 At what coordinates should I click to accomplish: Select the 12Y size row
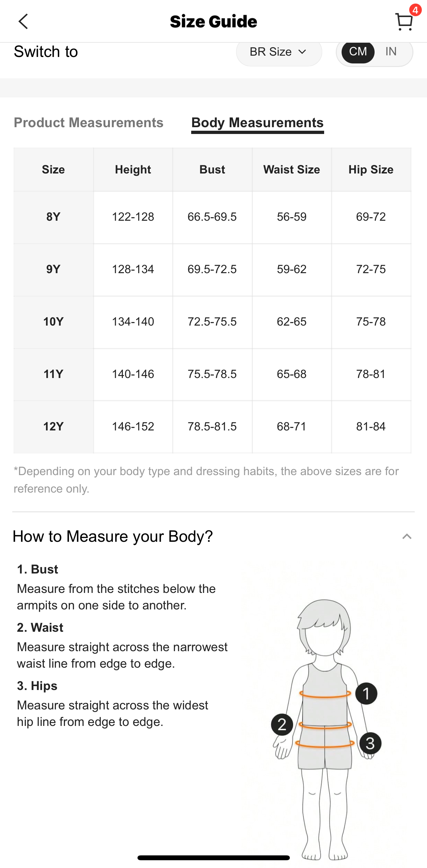pyautogui.click(x=212, y=427)
